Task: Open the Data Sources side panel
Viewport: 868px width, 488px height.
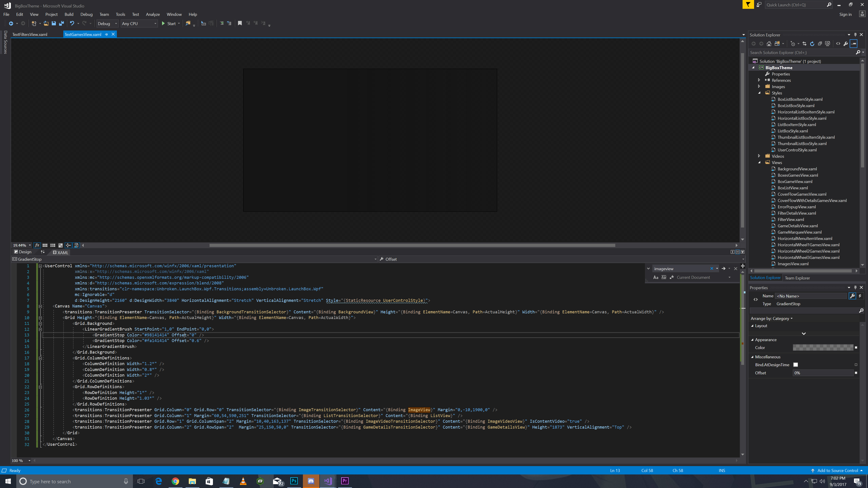Action: point(5,42)
